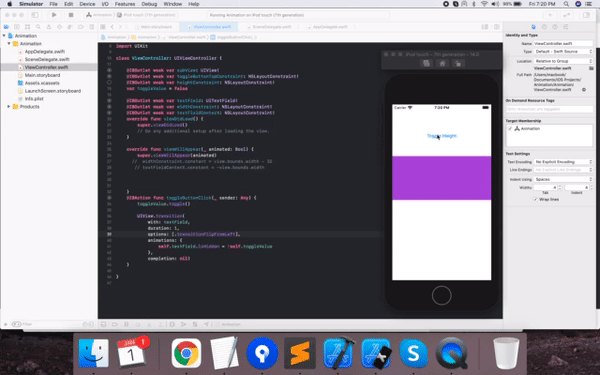
Task: Open the Issue navigator warning triangle icon
Action: click(49, 27)
